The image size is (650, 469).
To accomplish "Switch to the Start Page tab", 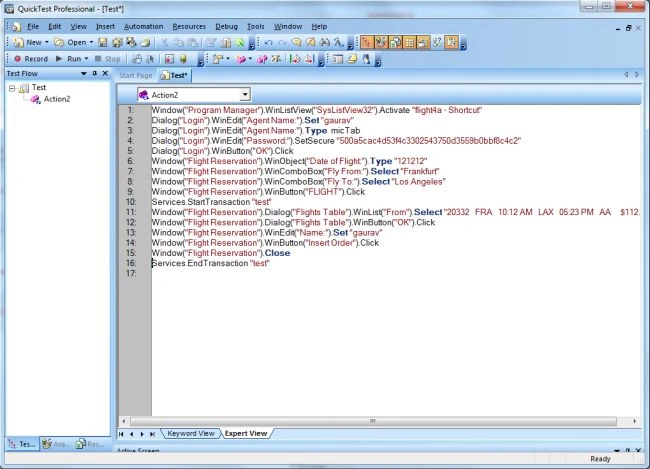I will (136, 75).
